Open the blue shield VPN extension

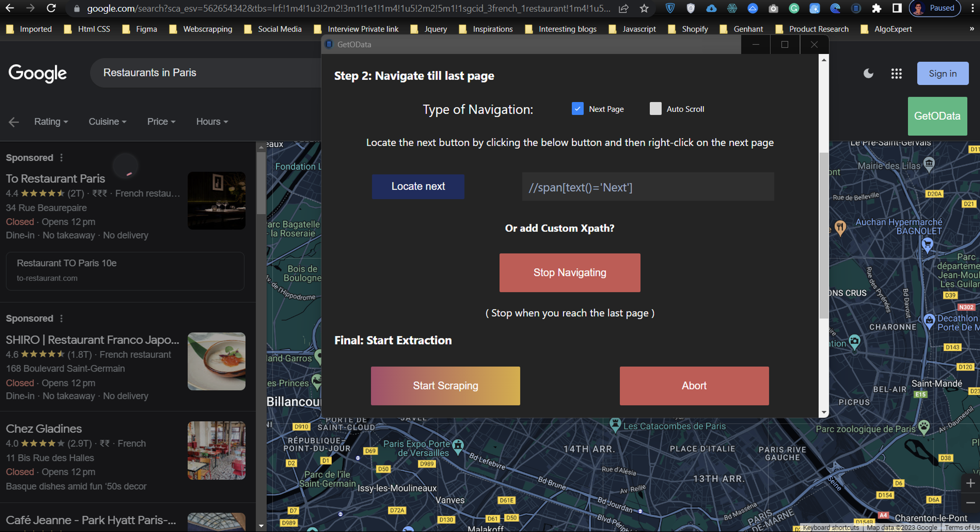(x=670, y=8)
